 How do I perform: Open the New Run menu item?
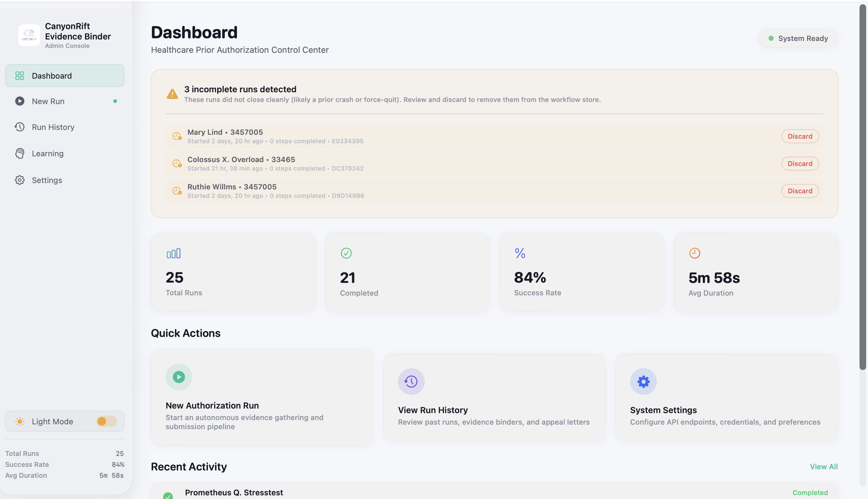[x=64, y=101]
